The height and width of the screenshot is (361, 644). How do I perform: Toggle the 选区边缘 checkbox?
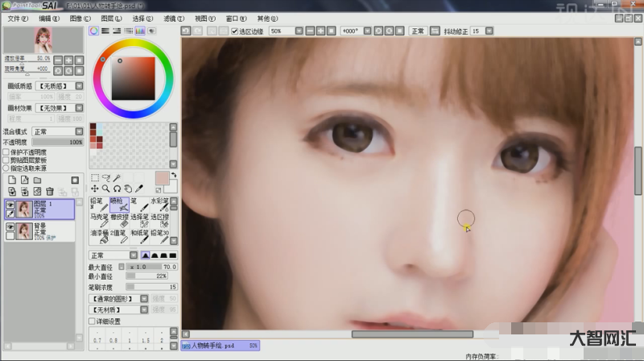coord(234,31)
